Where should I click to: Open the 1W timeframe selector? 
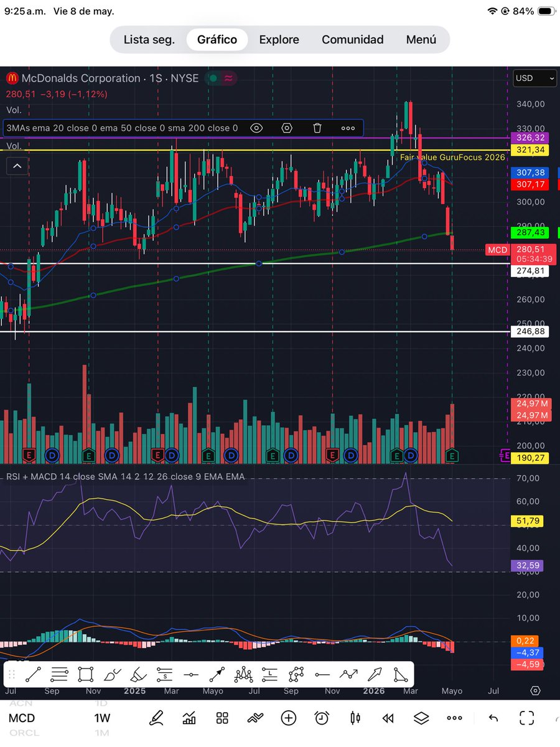coord(102,718)
